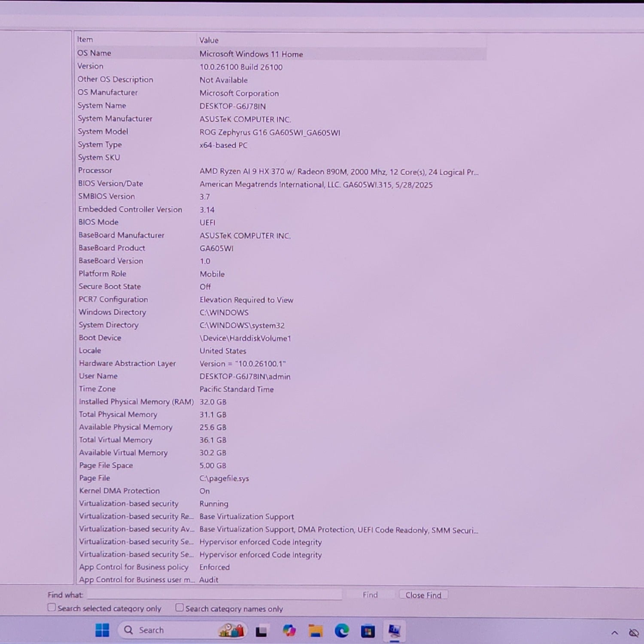The height and width of the screenshot is (644, 644).
Task: Click the Value column header
Action: (x=209, y=40)
